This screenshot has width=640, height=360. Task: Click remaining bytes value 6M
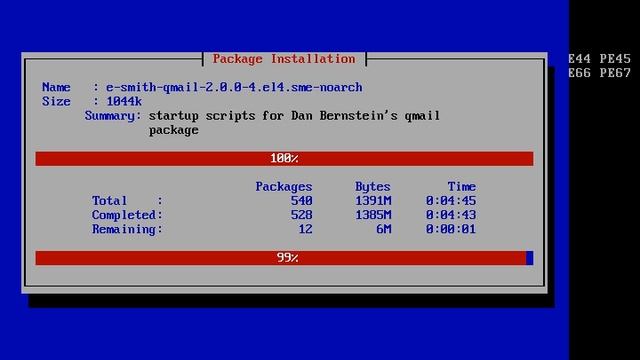click(x=384, y=229)
